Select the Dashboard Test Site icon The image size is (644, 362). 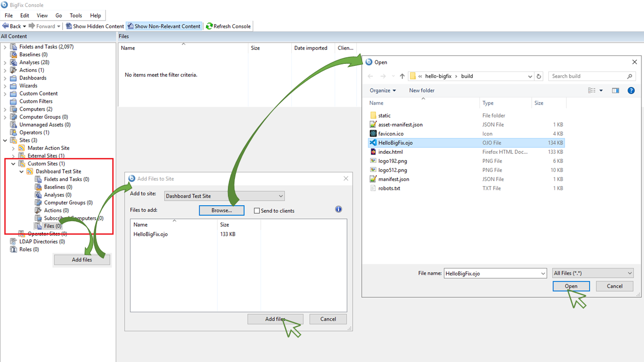[30, 171]
